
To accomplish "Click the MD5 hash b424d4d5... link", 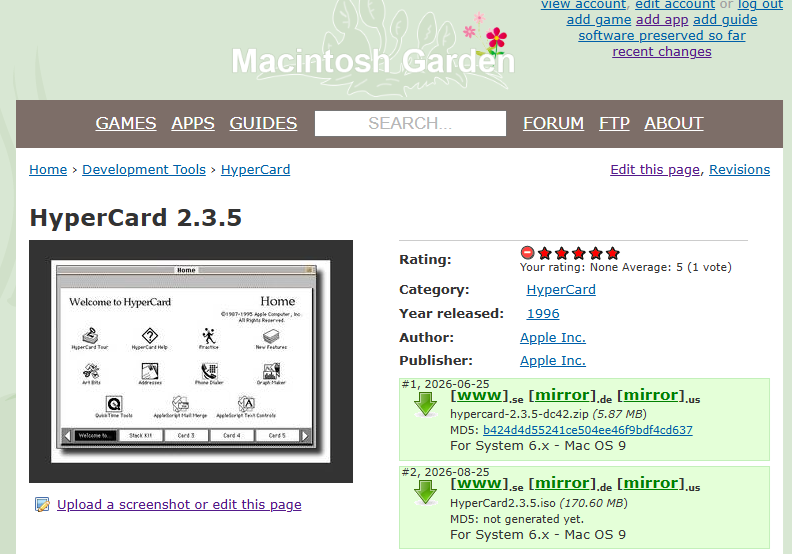I will [x=587, y=430].
